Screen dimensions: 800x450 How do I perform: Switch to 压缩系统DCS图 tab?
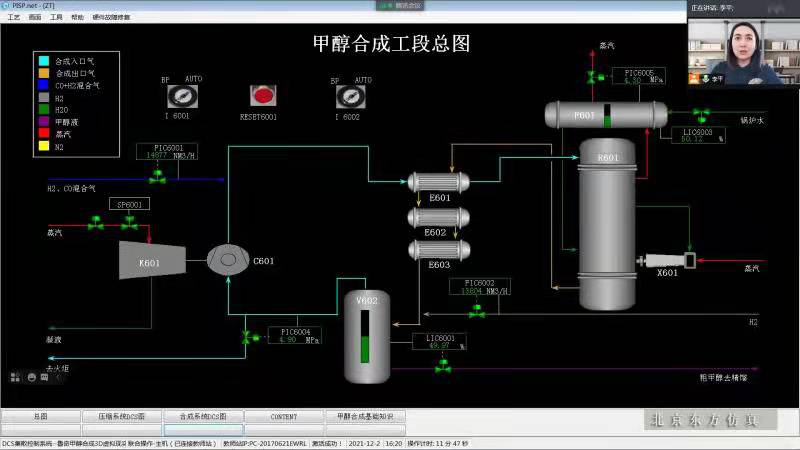click(x=122, y=416)
